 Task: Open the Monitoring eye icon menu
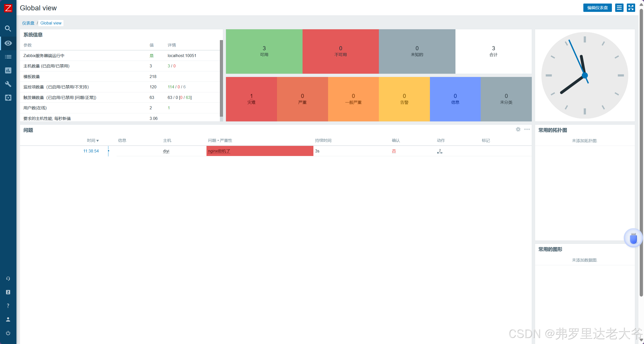pyautogui.click(x=8, y=43)
